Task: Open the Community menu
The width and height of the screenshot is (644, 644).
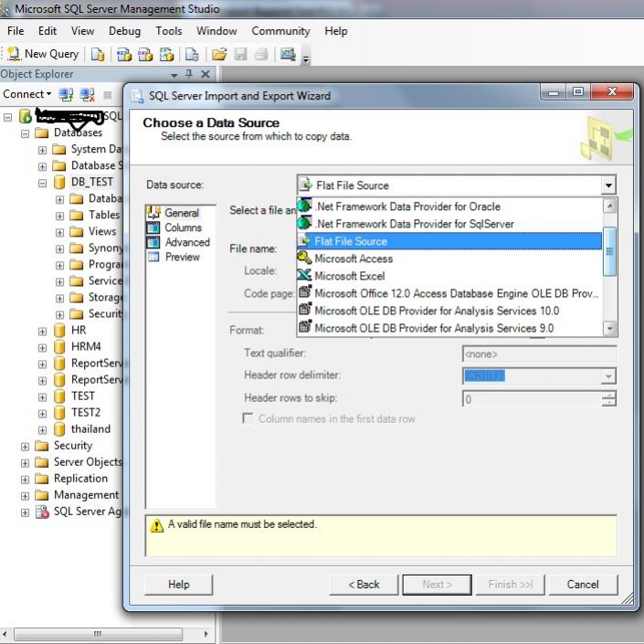Action: [280, 31]
